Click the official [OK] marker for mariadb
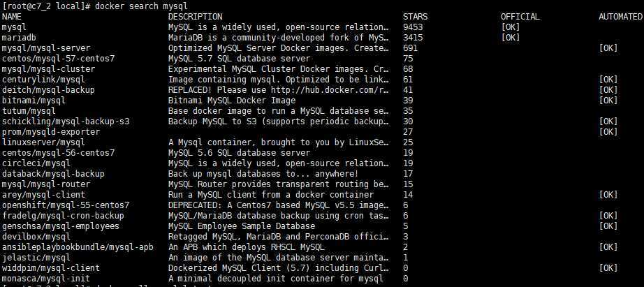 [x=510, y=38]
